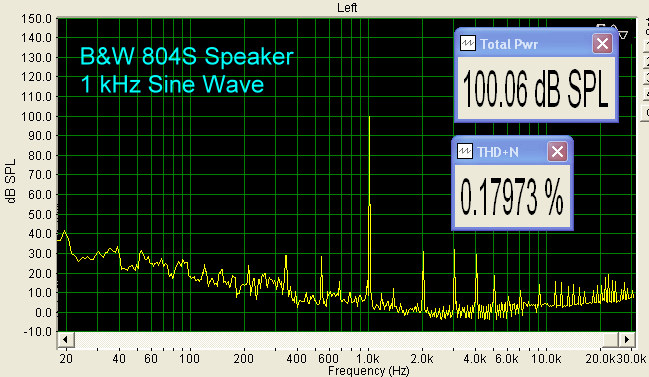Image resolution: width=649 pixels, height=377 pixels.
Task: Click the "1 kHz Sine Wave" annotation
Action: (x=172, y=84)
